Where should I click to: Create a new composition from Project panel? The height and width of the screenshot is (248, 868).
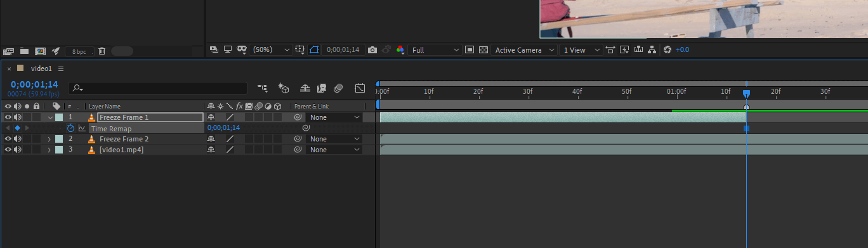click(x=40, y=51)
